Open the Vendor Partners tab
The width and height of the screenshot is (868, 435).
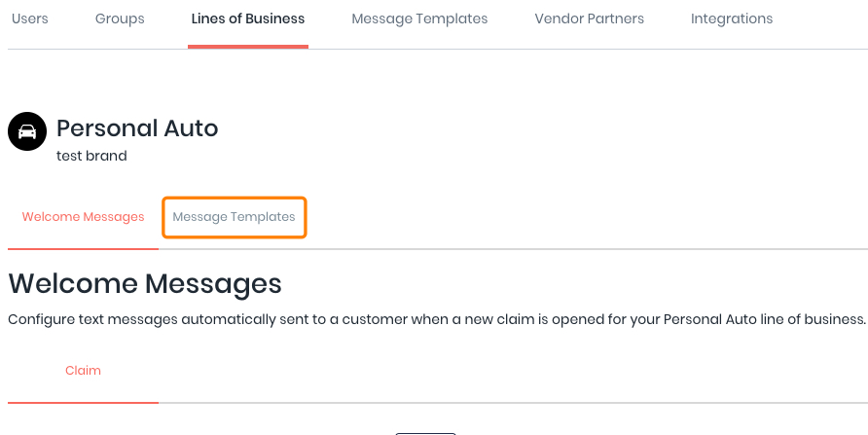tap(589, 18)
